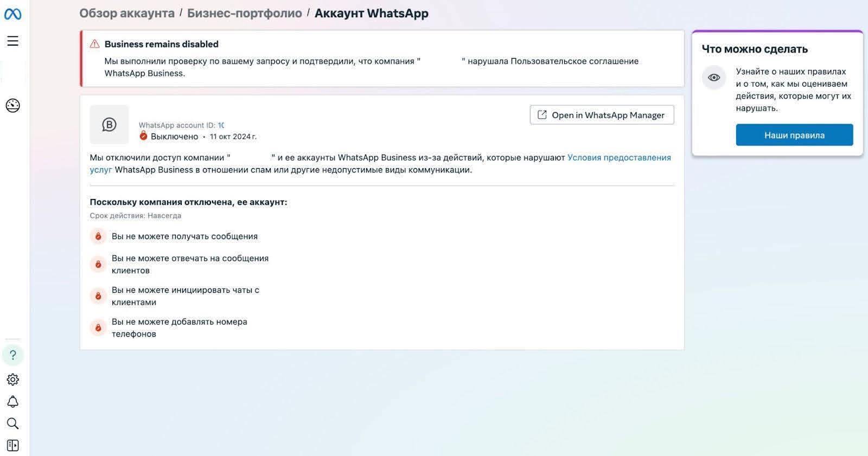Click Вы не можете добавлять номера text

[179, 327]
